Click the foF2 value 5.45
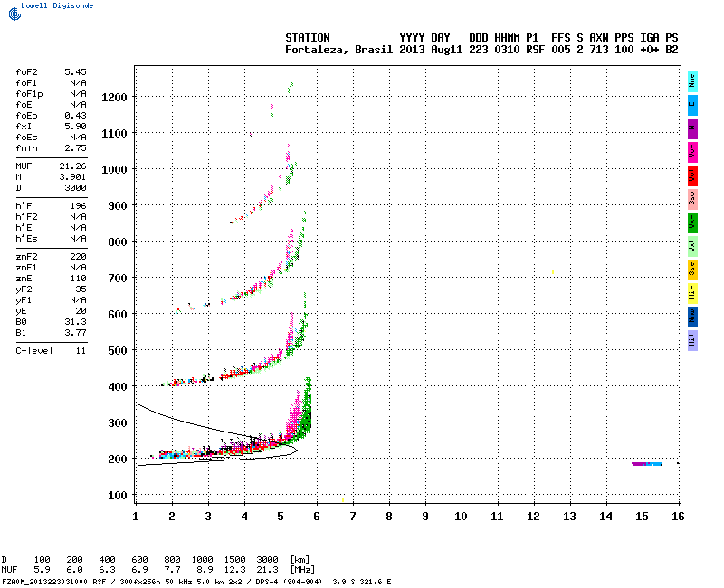Viewport: 724px width, 588px height. click(x=75, y=72)
